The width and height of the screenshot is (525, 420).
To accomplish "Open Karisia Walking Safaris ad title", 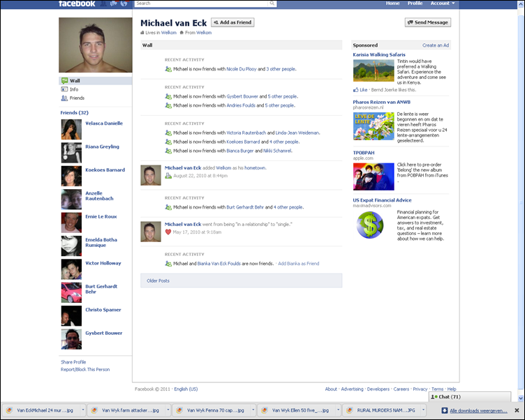I will pyautogui.click(x=379, y=54).
